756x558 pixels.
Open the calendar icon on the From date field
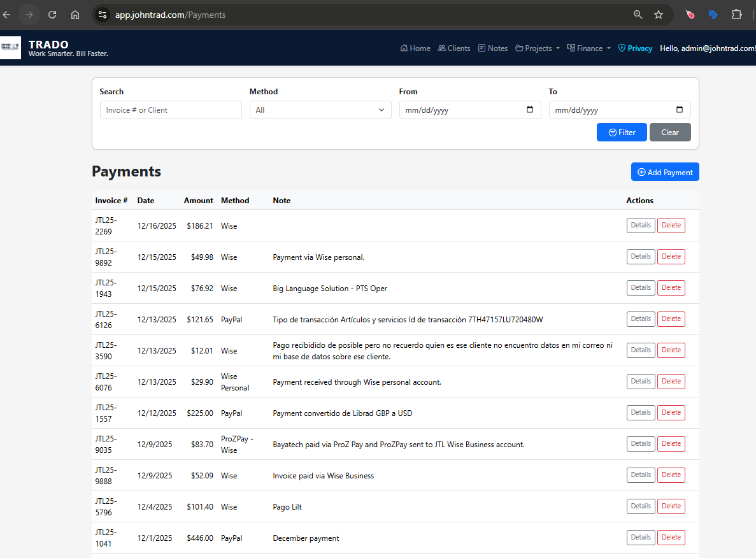[530, 110]
